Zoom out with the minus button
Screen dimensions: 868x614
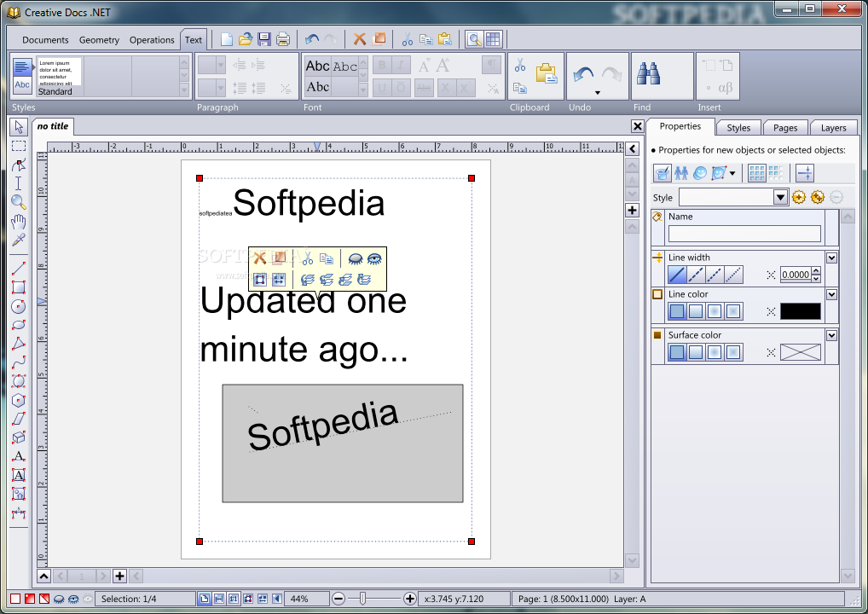point(339,599)
